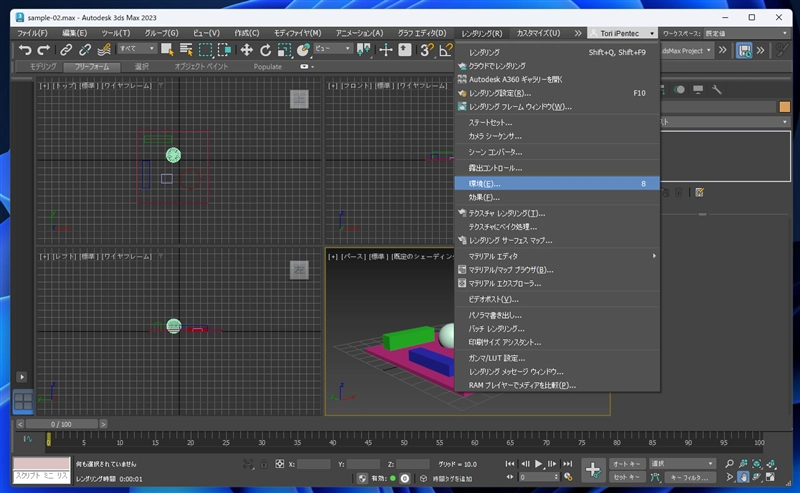Toggle the 3D Snaps icon
800x493 pixels.
(x=427, y=50)
